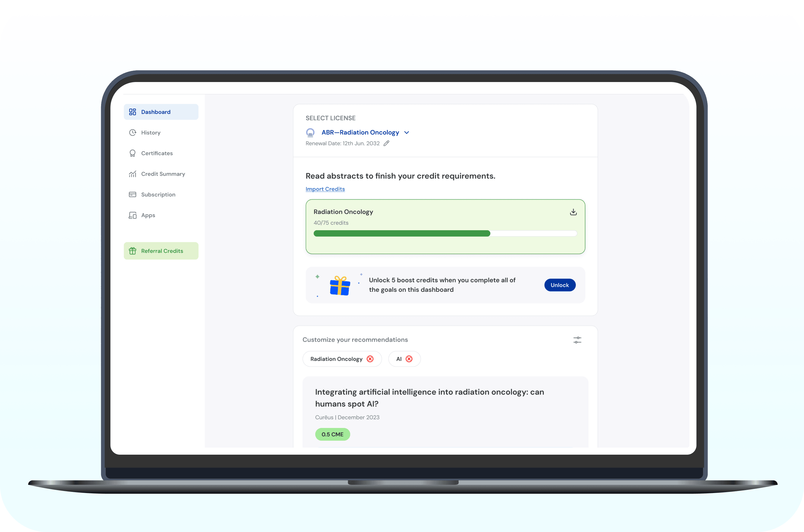Expand the ABR—Radiation Oncology license dropdown
This screenshot has width=804, height=532.
[360, 133]
